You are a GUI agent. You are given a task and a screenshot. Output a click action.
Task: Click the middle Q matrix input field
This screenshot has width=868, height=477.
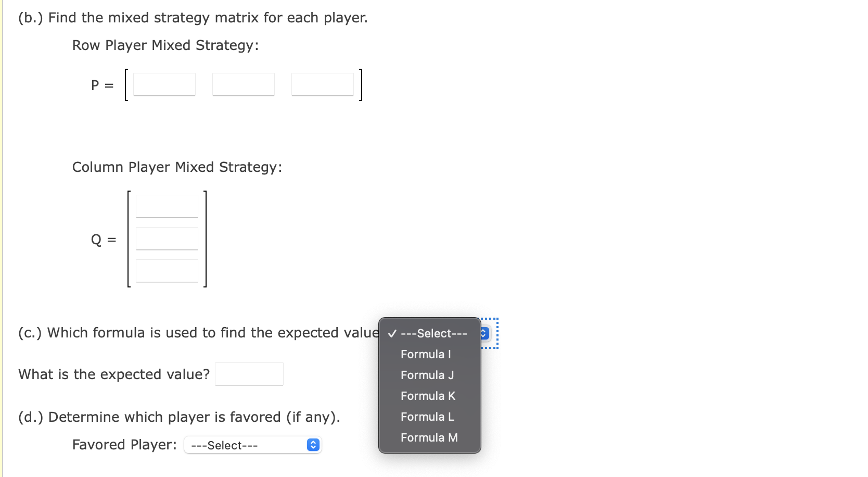(167, 238)
